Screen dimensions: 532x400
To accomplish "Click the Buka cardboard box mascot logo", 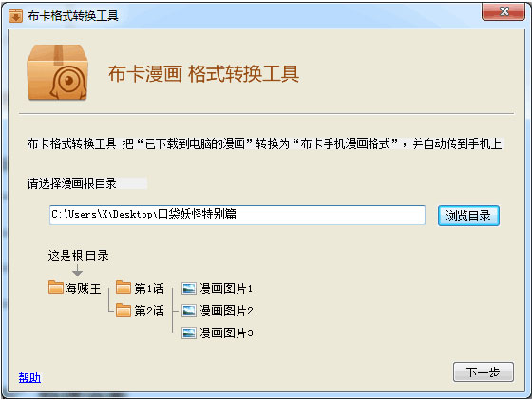I will coord(58,72).
